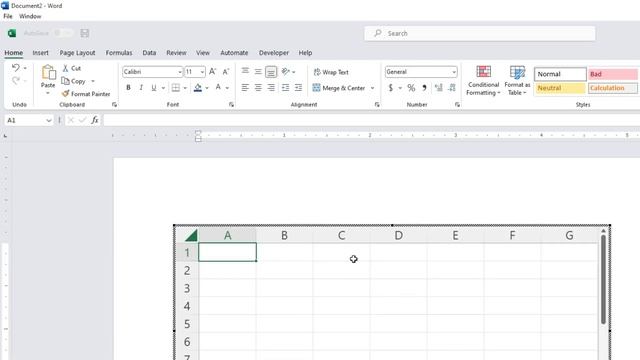Image resolution: width=640 pixels, height=360 pixels.
Task: Decrease the indent
Action: [x=285, y=87]
